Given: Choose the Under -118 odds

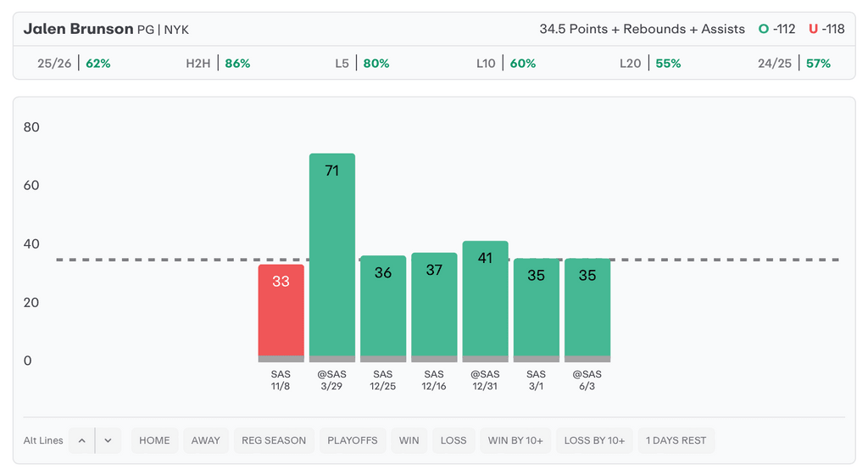Looking at the screenshot, I should (x=826, y=29).
